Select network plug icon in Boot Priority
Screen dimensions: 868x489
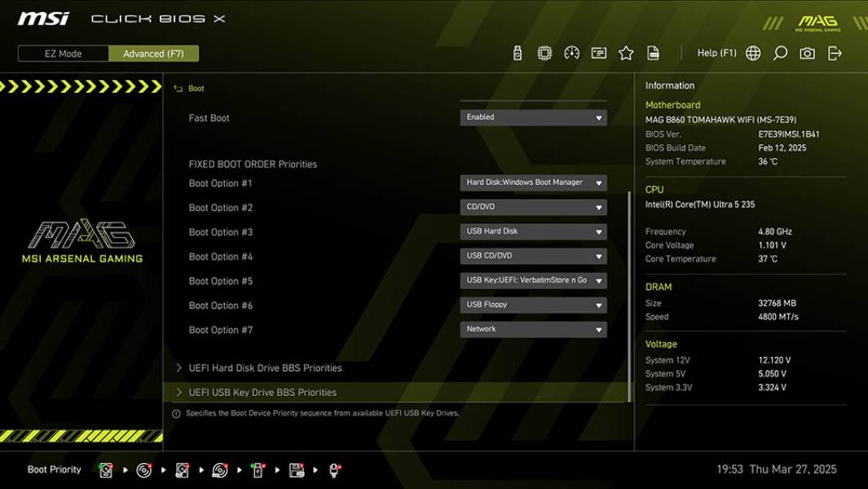point(334,470)
